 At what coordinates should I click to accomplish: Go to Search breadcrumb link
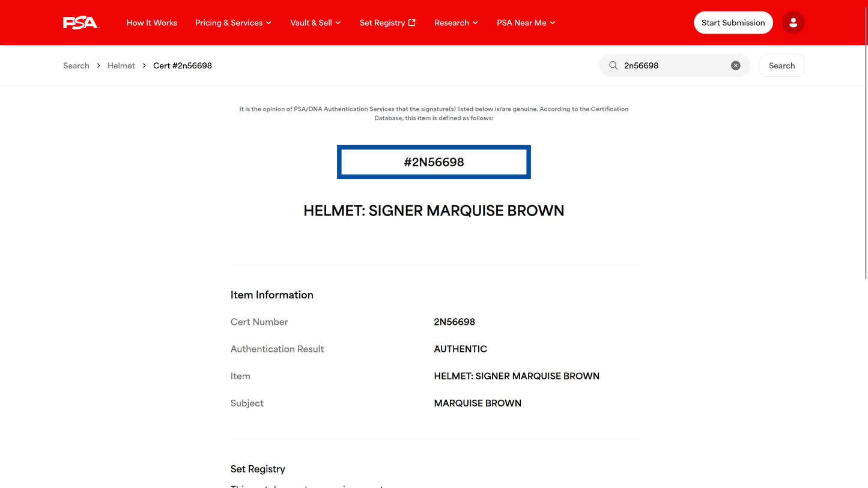(x=76, y=65)
